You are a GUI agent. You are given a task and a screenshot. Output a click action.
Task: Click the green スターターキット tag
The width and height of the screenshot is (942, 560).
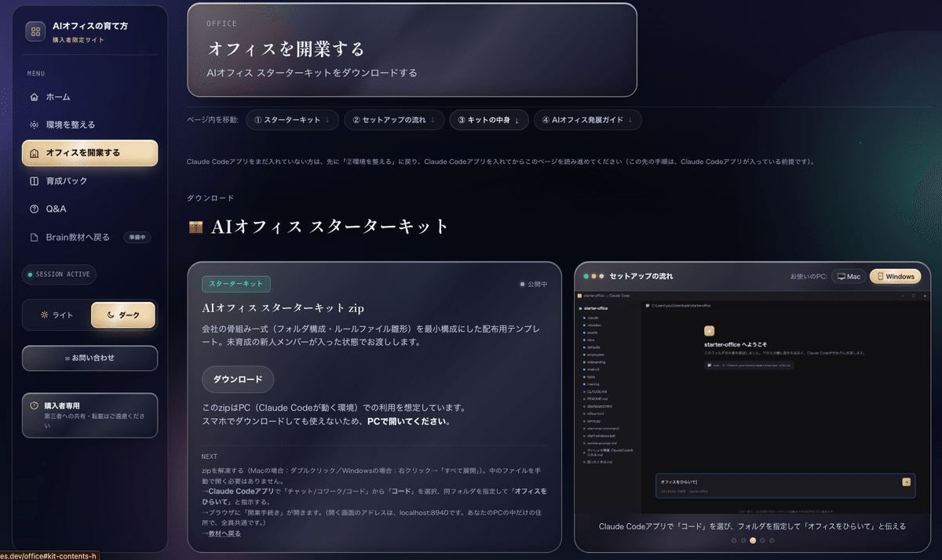[237, 284]
